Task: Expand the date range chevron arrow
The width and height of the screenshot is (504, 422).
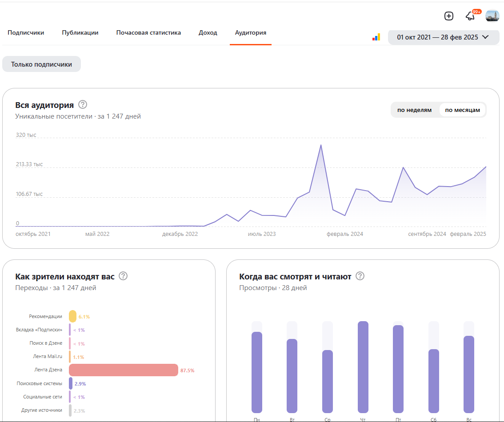Action: pyautogui.click(x=485, y=37)
